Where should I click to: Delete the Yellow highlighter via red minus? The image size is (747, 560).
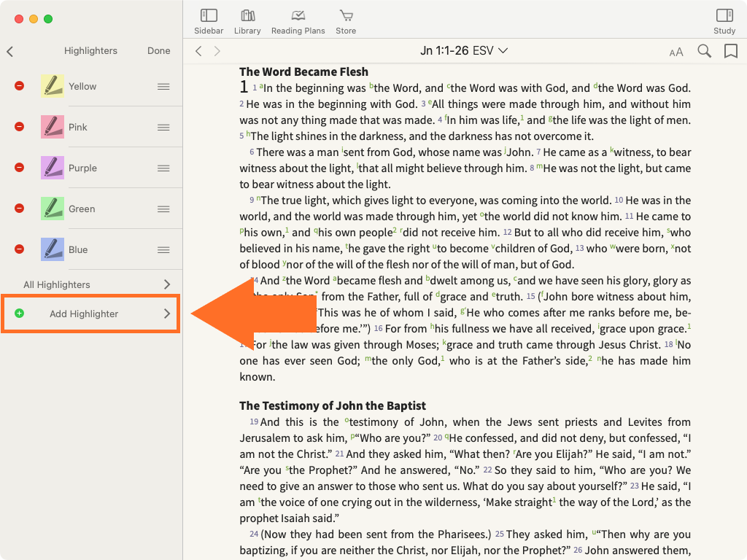[20, 86]
